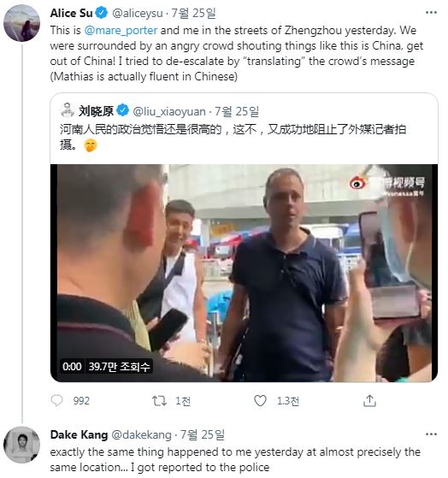
Task: Open the Dake Kang display name
Action: click(x=79, y=434)
